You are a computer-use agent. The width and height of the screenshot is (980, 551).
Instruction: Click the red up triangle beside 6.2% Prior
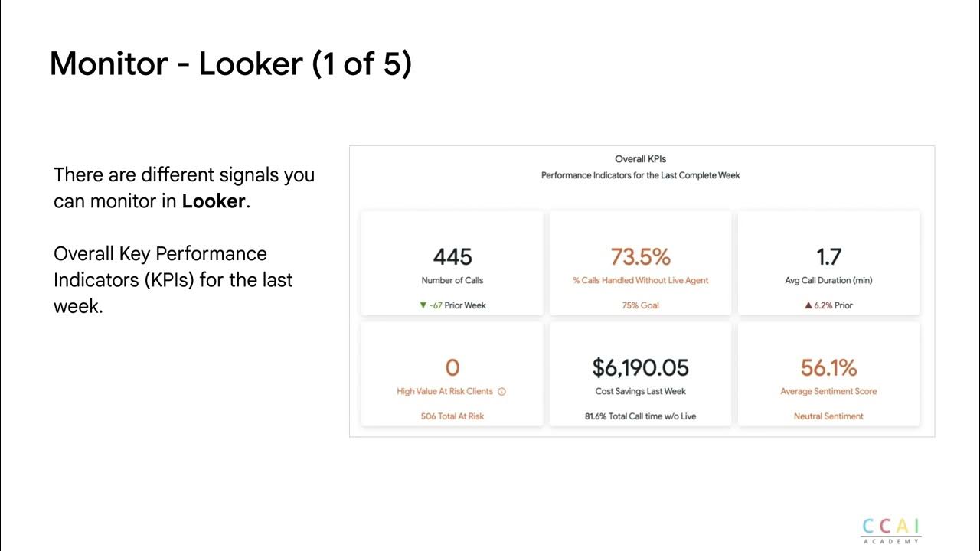808,305
